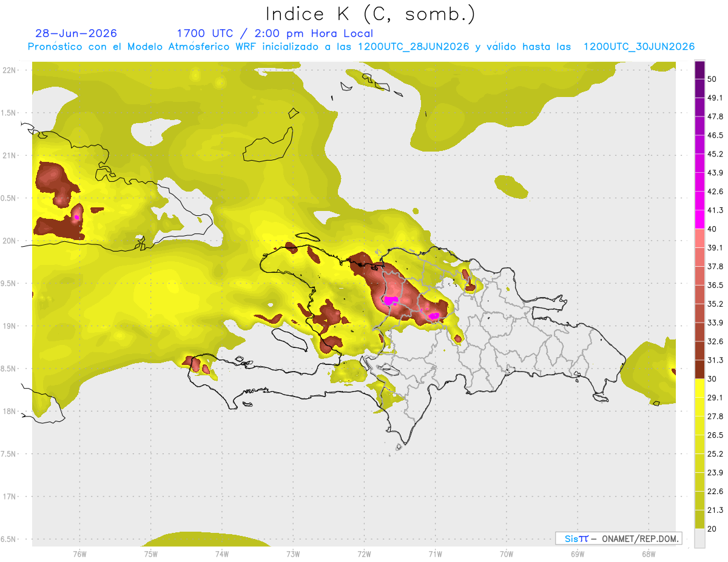Click the legend value "49.1"

click(x=715, y=98)
